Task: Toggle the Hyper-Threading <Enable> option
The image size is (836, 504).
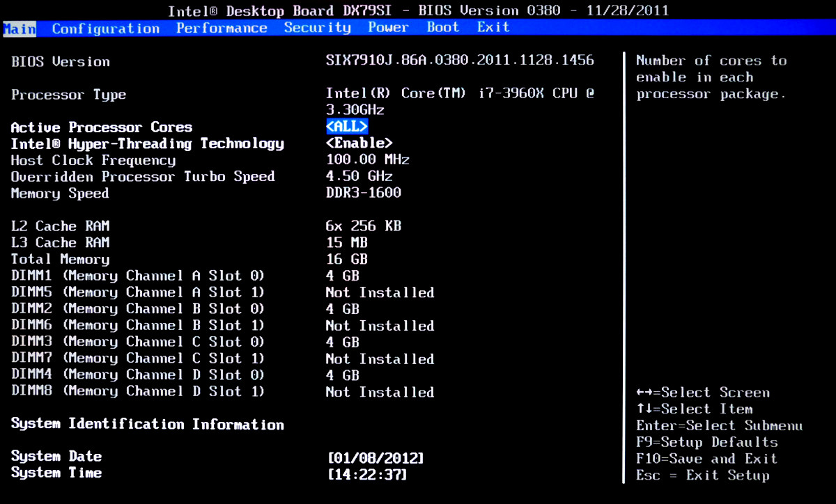Action: coord(359,143)
